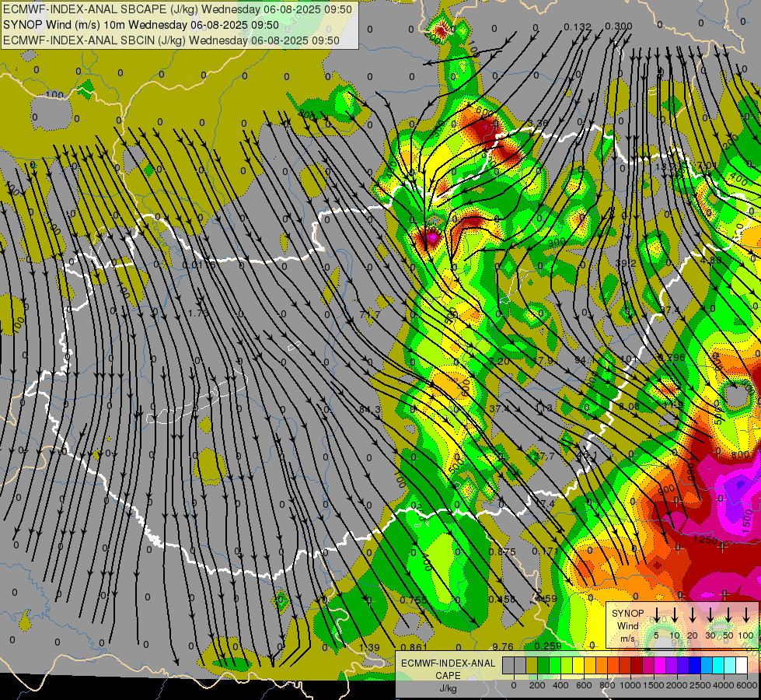
Task: Select the pure blue swatch in CAPE legend
Action: pos(694,665)
